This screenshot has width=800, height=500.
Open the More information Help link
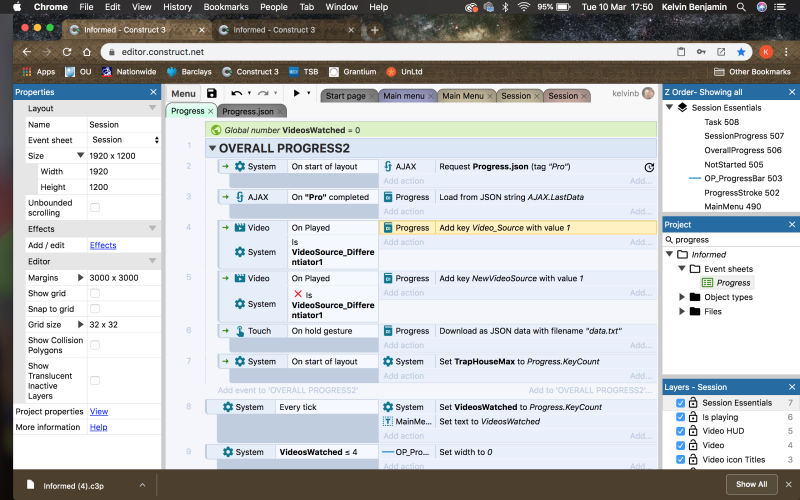(98, 427)
